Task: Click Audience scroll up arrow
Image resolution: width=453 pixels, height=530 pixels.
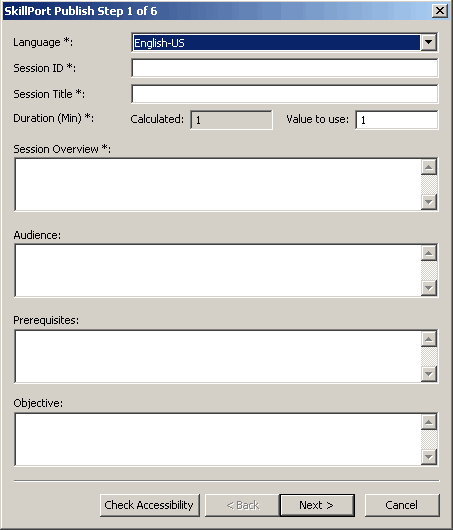Action: (429, 253)
